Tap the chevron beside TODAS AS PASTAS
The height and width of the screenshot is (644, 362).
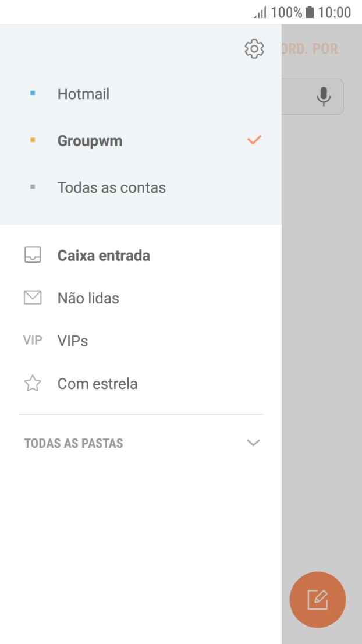click(x=253, y=443)
